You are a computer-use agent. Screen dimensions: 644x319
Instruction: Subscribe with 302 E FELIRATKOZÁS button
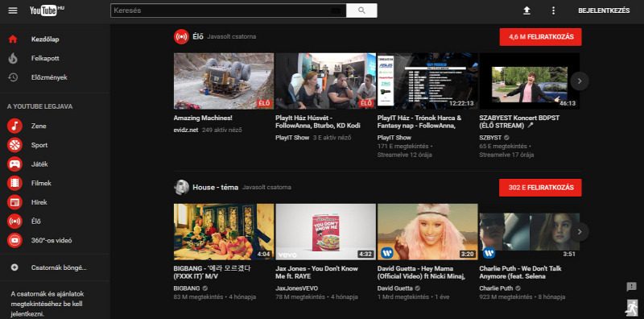[x=540, y=188]
